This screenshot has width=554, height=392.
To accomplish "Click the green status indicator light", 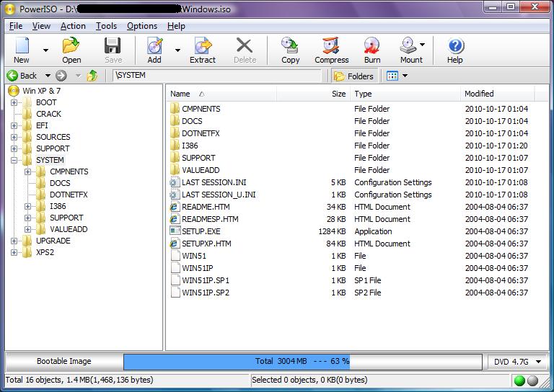I will point(519,380).
